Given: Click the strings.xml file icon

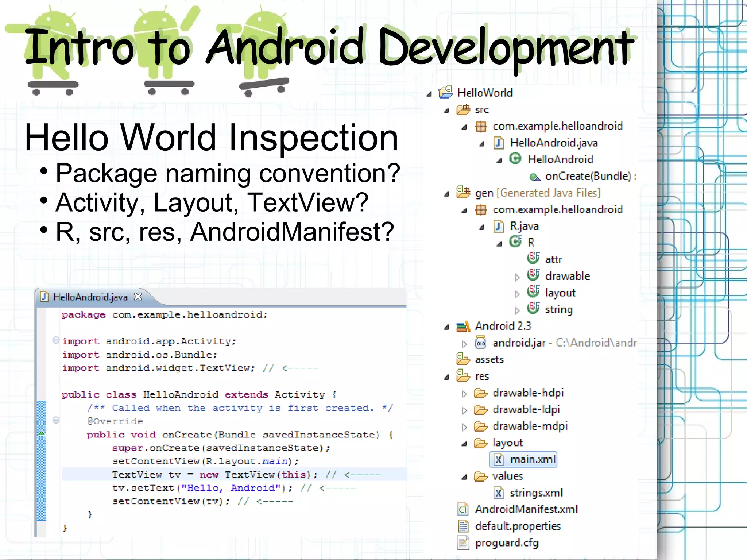Looking at the screenshot, I should 498,493.
